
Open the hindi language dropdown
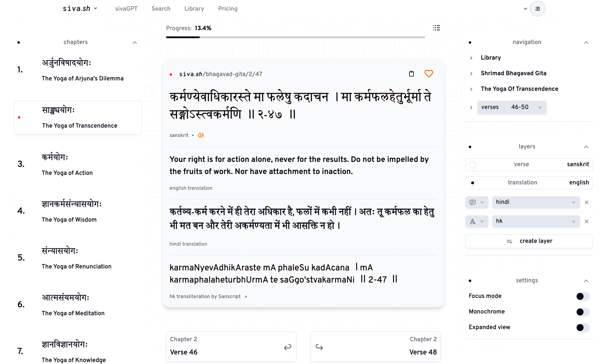pos(536,202)
